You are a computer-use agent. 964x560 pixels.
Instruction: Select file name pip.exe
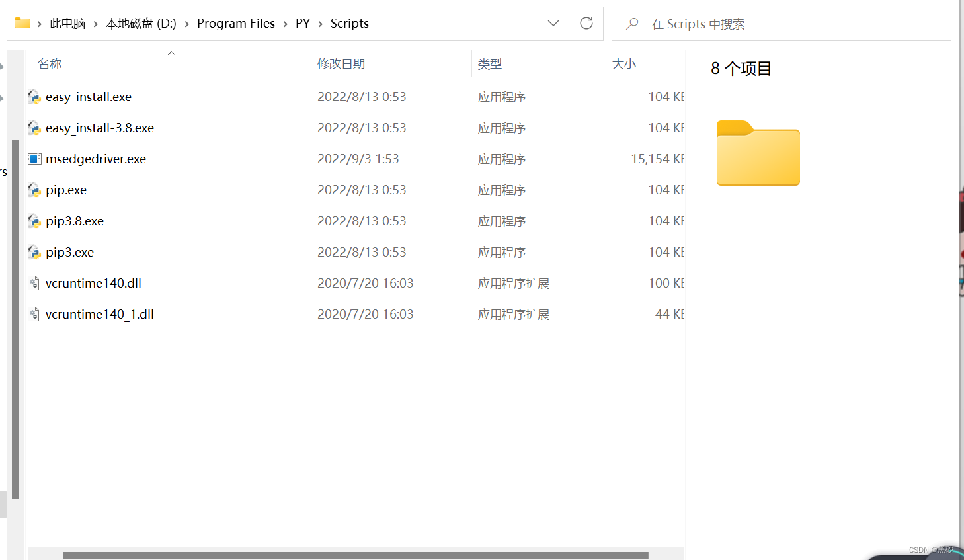(66, 190)
